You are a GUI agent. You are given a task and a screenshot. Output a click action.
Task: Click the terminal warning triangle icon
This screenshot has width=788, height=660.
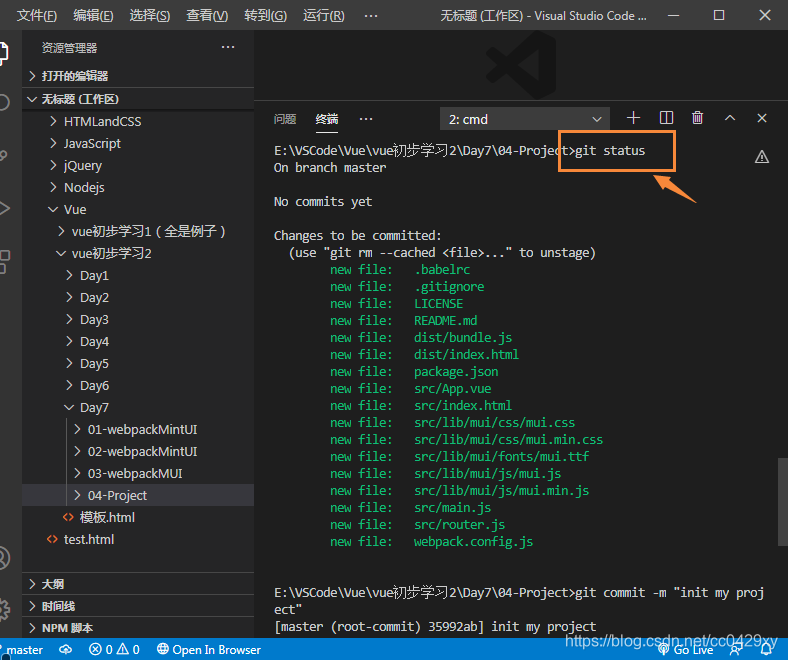[x=762, y=157]
